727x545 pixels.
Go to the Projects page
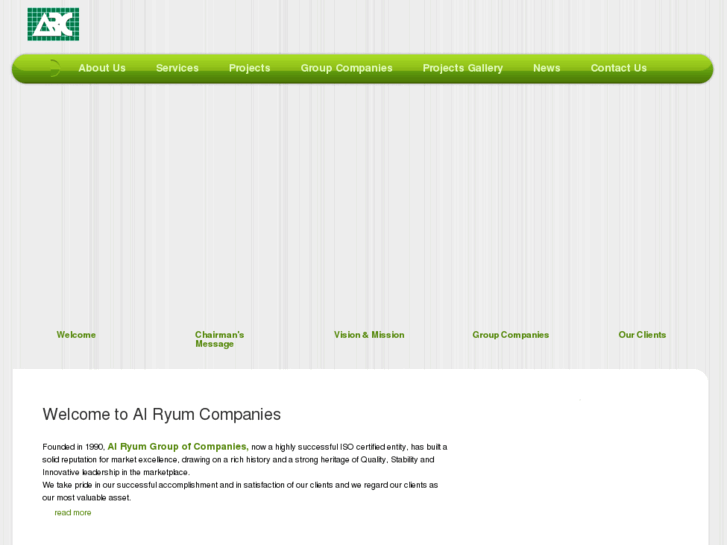(x=249, y=68)
